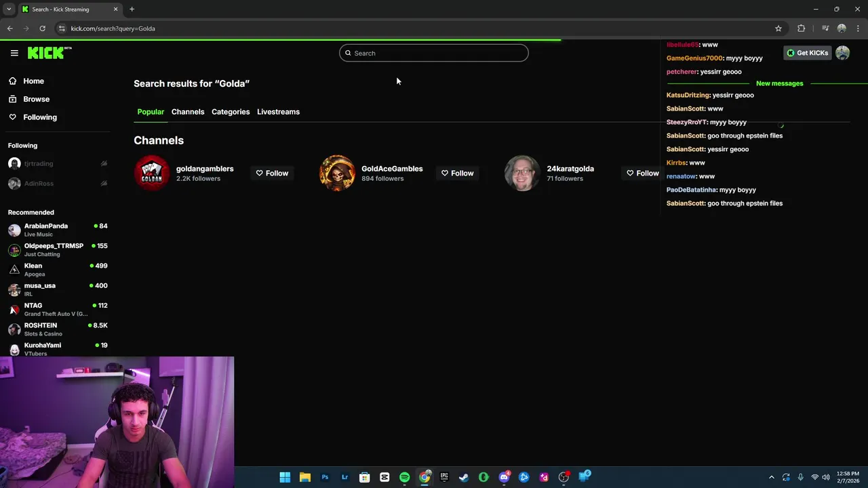This screenshot has width=868, height=488.
Task: Click the kick.com address bar URL
Action: [113, 28]
